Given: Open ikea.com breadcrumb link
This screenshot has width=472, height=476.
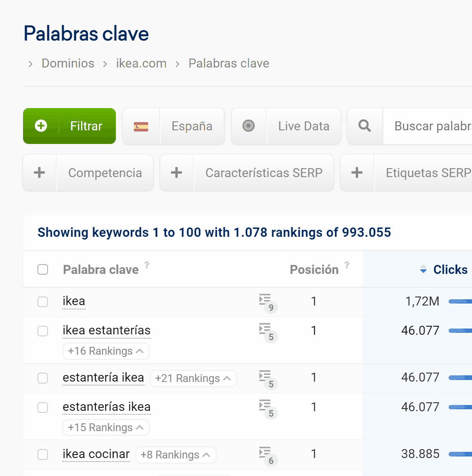Looking at the screenshot, I should 141,63.
